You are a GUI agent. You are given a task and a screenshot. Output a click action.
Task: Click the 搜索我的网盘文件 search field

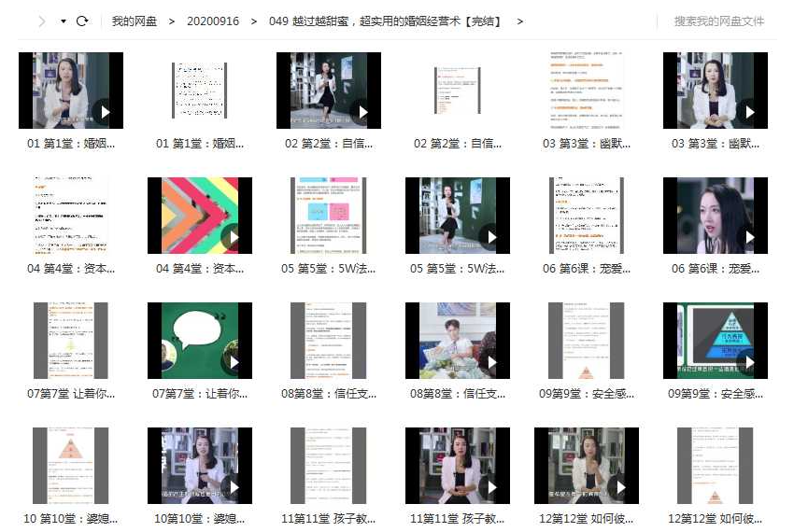tap(718, 21)
